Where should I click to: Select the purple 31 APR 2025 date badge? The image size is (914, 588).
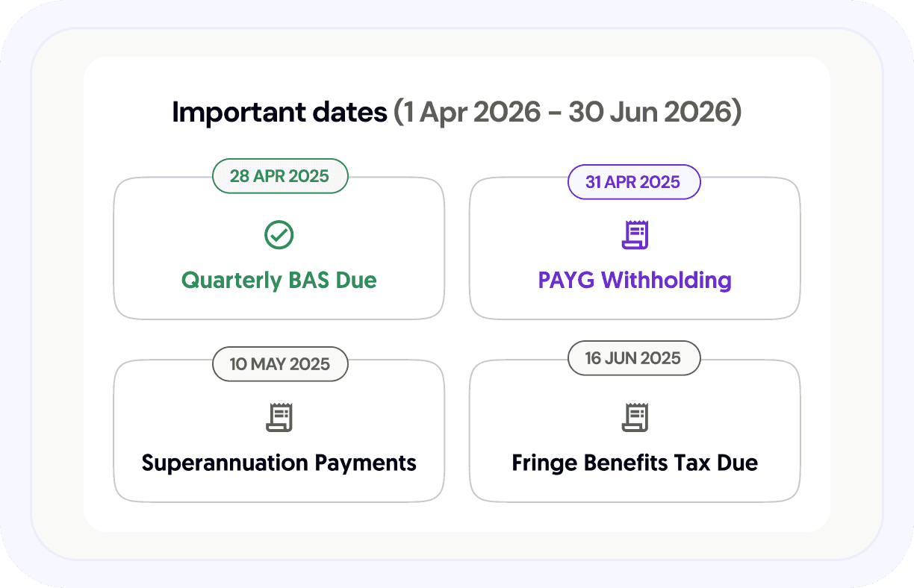[633, 182]
